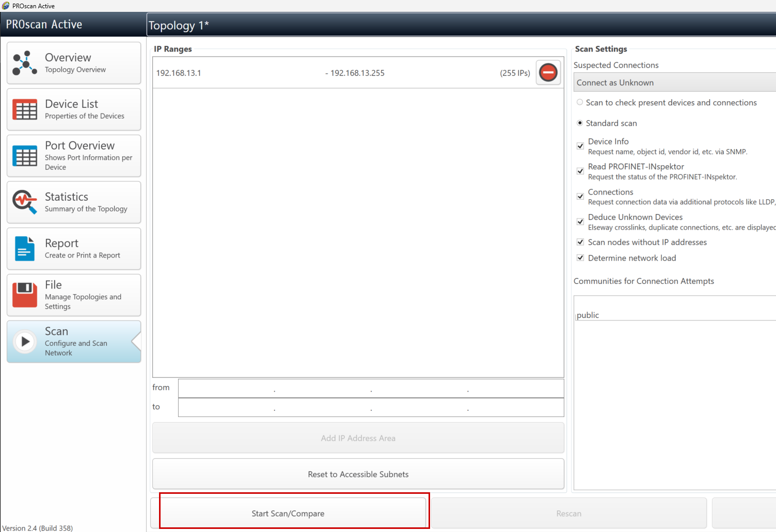Select the Scan configure section
Viewport: 776px width, 532px height.
[74, 342]
